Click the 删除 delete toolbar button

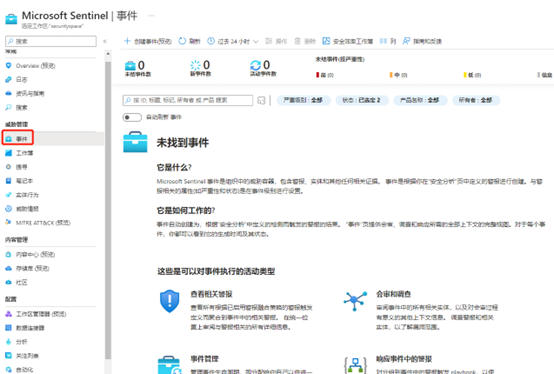[305, 41]
